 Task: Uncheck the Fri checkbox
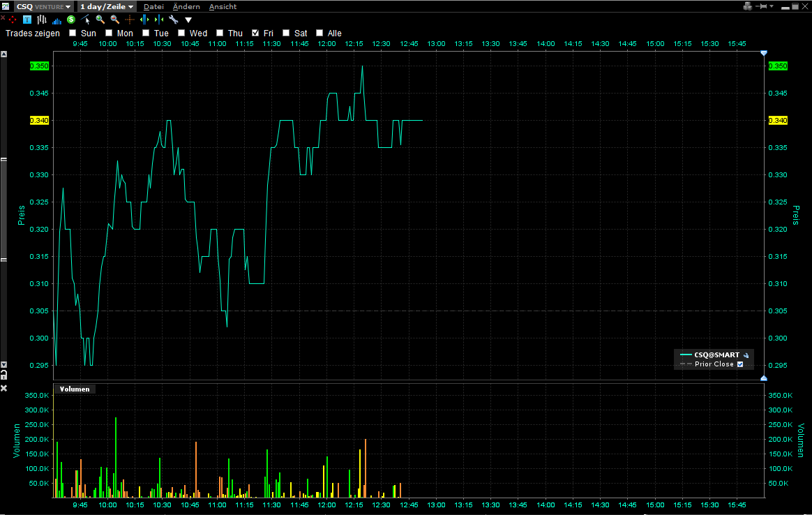[255, 33]
